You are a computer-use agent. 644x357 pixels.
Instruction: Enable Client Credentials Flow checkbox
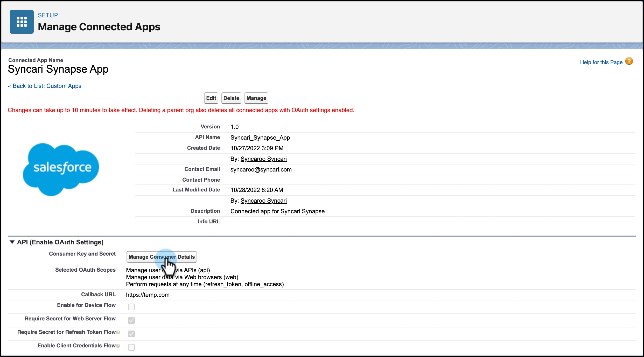click(x=131, y=347)
